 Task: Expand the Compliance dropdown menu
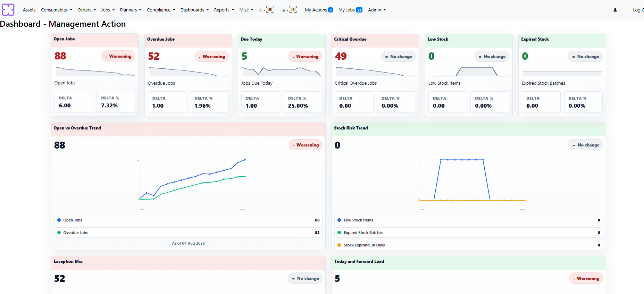click(161, 10)
